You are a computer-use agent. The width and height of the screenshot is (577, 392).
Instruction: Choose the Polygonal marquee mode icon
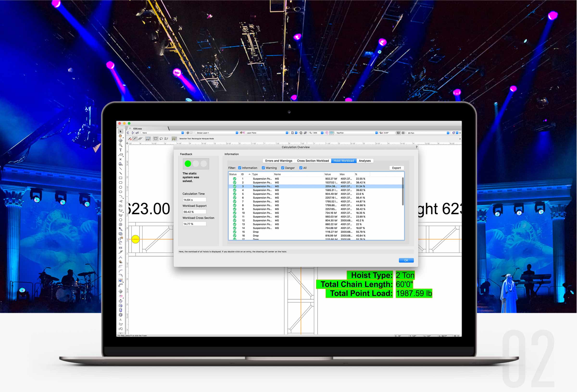(x=166, y=139)
